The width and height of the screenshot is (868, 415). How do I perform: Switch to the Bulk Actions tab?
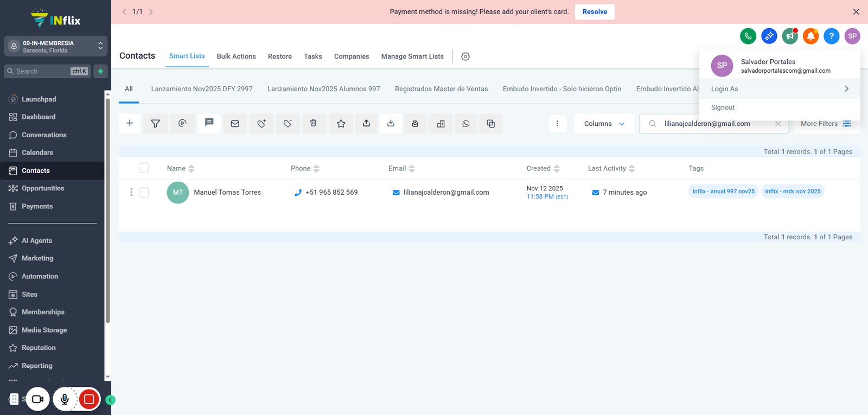(x=237, y=56)
